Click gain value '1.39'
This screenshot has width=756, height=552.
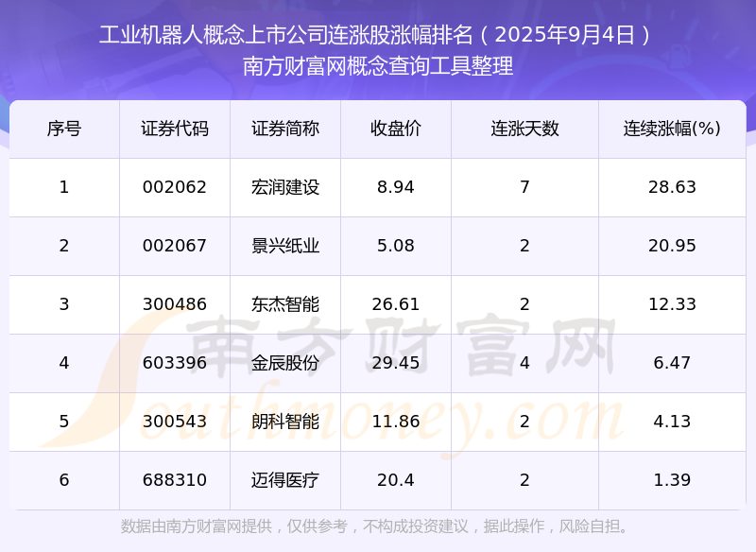pyautogui.click(x=672, y=480)
